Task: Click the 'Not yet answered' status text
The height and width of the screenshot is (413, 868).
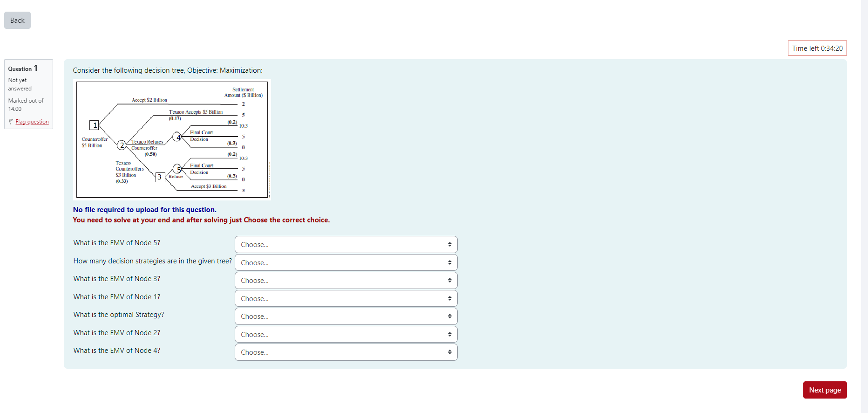Action: click(x=20, y=84)
